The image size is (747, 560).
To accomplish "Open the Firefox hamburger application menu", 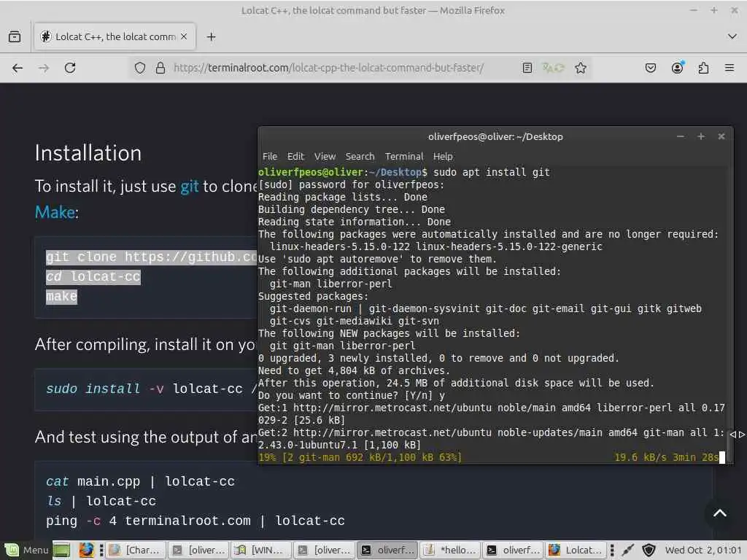I will coord(729,68).
